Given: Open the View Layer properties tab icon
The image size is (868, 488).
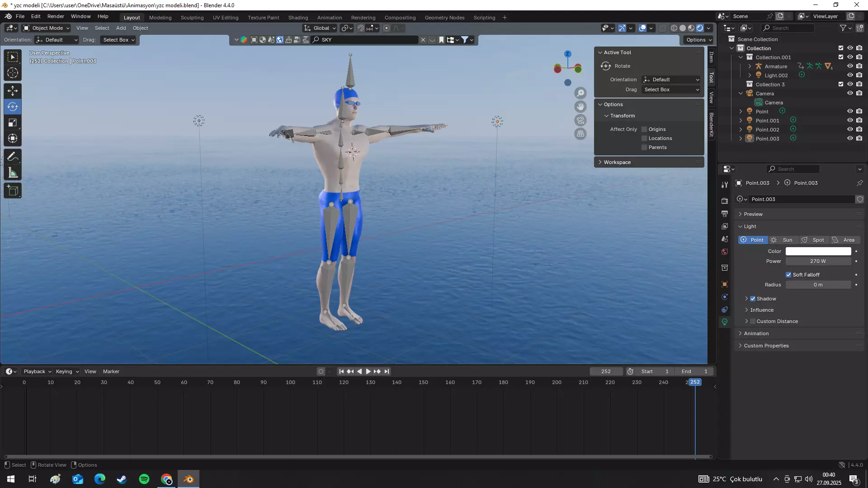Looking at the screenshot, I should pyautogui.click(x=725, y=226).
